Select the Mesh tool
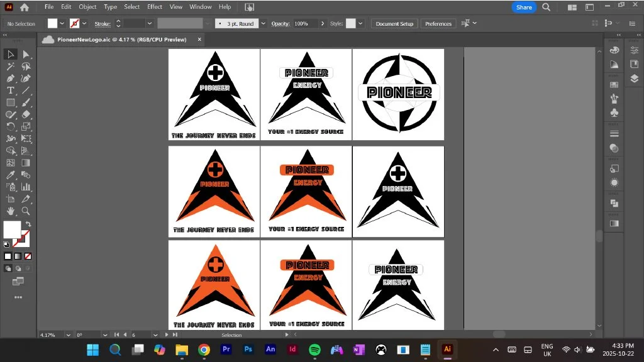The height and width of the screenshot is (362, 644). (10, 163)
